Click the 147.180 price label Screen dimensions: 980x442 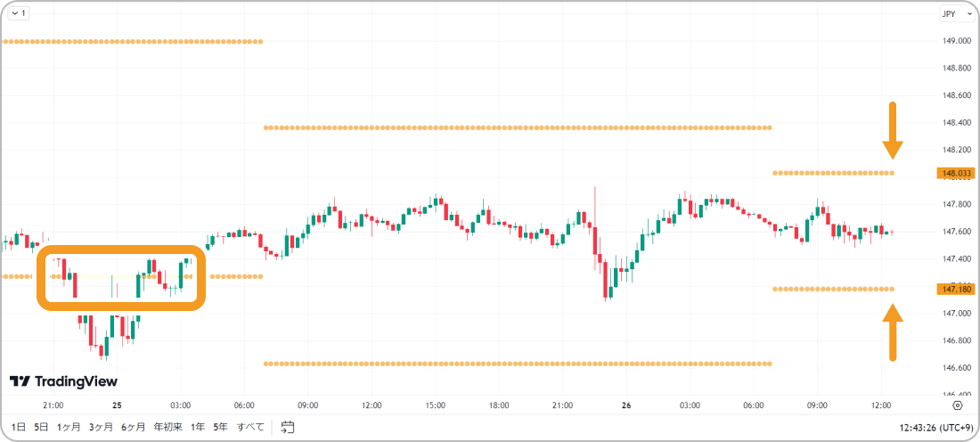956,290
